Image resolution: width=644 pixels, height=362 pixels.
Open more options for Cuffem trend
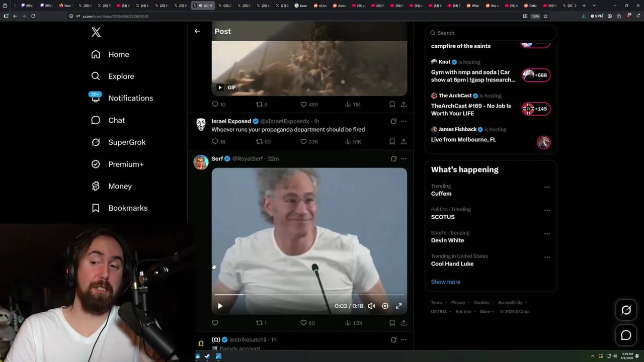pos(547,187)
